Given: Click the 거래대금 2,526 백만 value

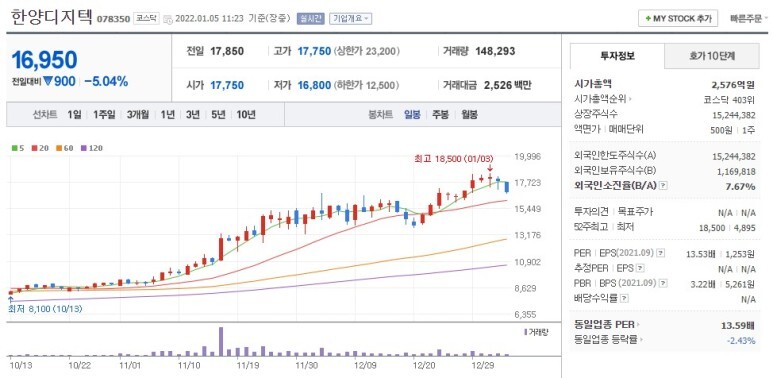Looking at the screenshot, I should 508,85.
